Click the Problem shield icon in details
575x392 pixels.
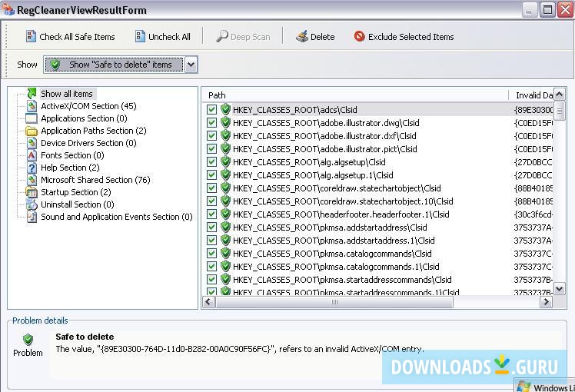tap(28, 340)
